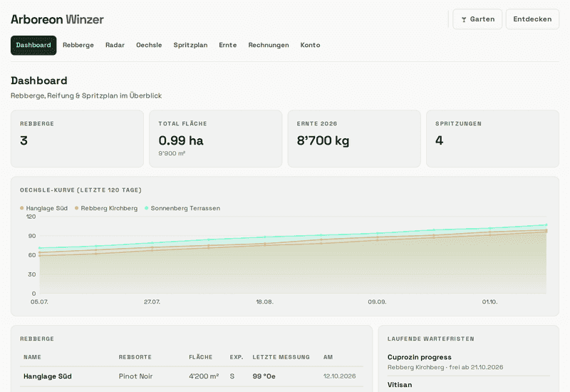
Task: Open the Spritzplan tab
Action: tap(190, 45)
